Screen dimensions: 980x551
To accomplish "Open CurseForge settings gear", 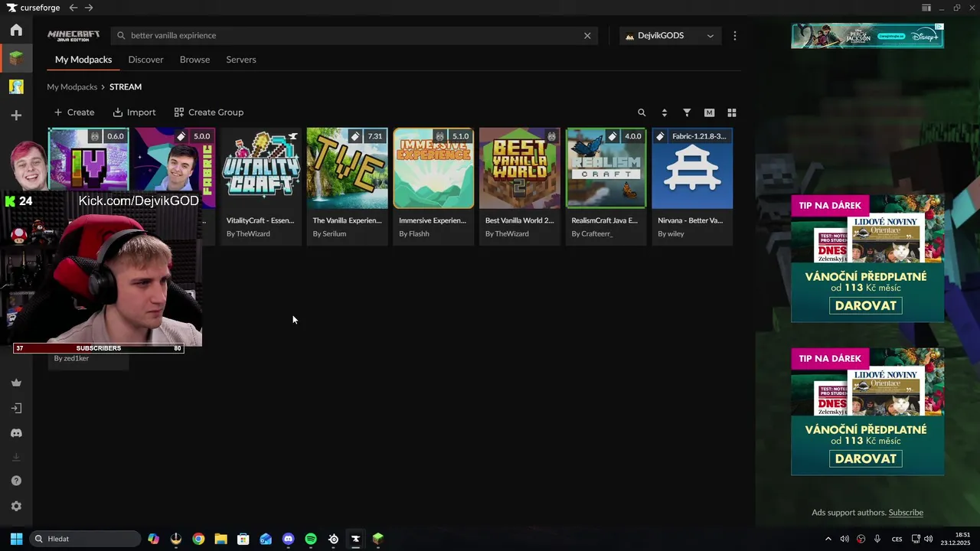I will 16,506.
